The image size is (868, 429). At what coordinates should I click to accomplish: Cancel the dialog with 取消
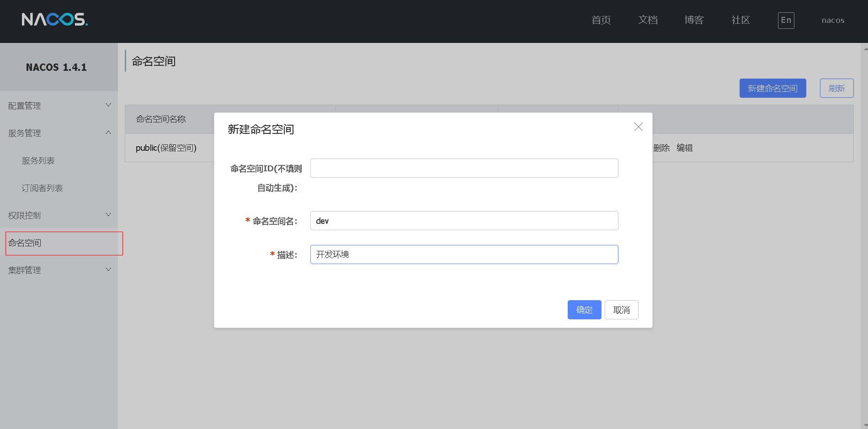[x=621, y=310]
